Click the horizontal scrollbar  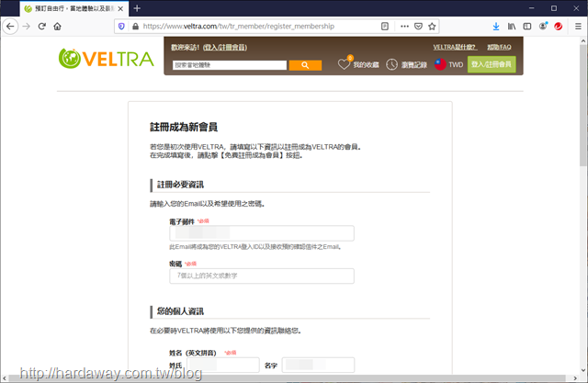click(x=287, y=378)
